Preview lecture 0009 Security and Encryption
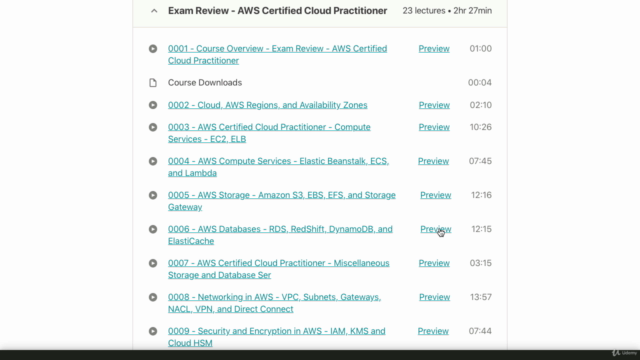Viewport: 640px width, 360px height. pos(433,331)
